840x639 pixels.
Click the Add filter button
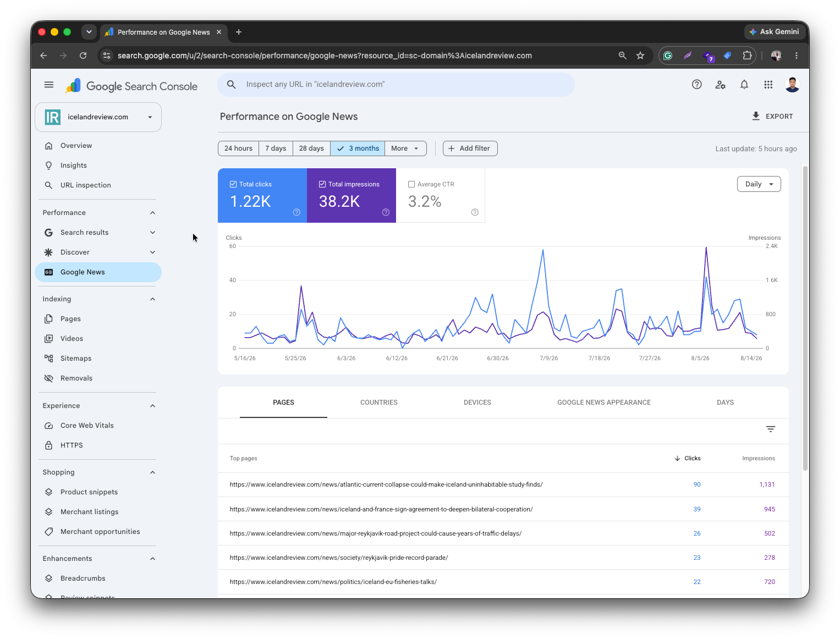tap(470, 148)
